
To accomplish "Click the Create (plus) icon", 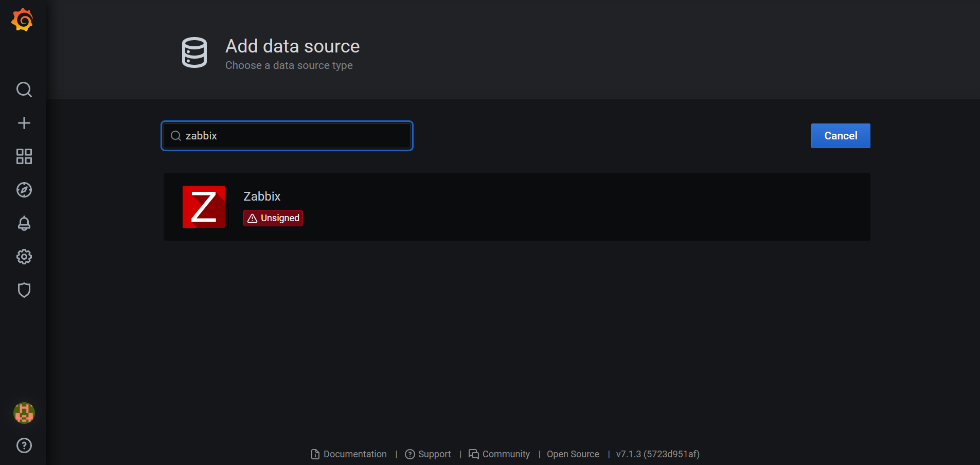I will tap(24, 123).
